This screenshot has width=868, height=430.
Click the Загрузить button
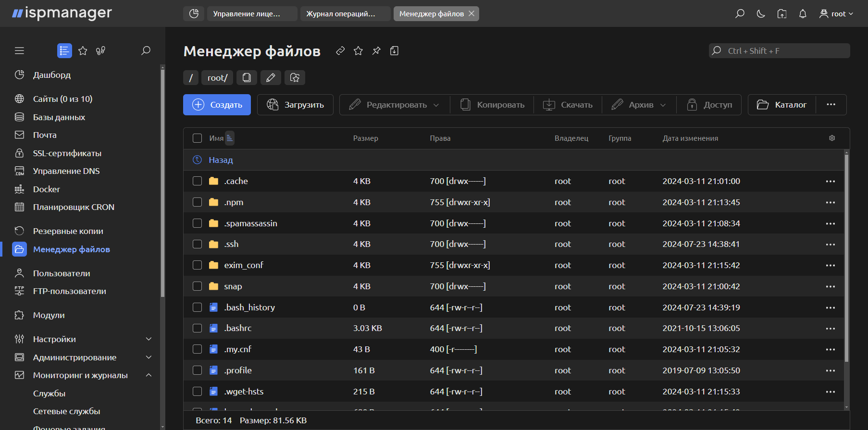point(295,105)
